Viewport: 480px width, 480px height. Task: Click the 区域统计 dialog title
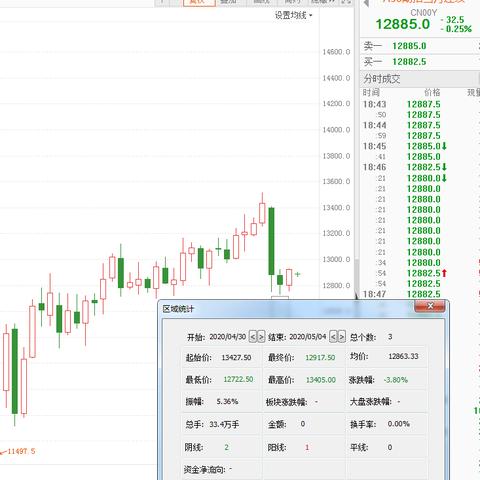click(x=178, y=309)
